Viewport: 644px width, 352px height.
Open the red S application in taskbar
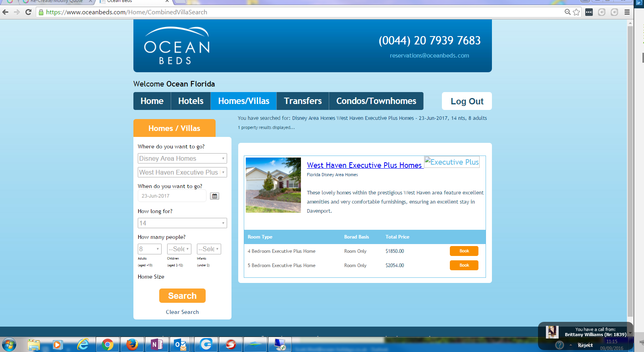pos(230,344)
